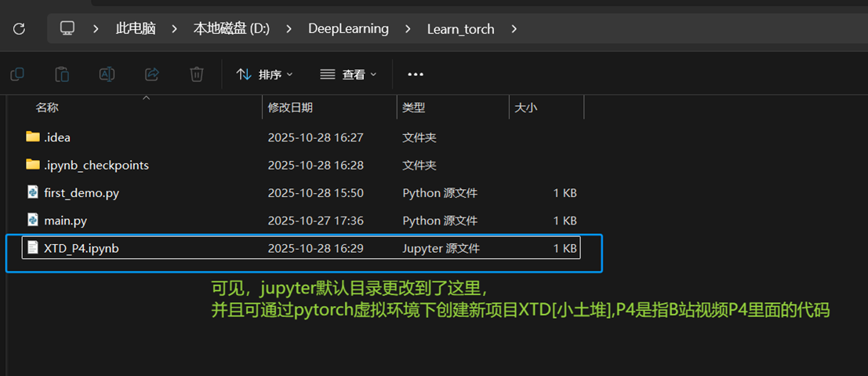This screenshot has width=868, height=376.
Task: Select the main.py file name
Action: point(65,221)
